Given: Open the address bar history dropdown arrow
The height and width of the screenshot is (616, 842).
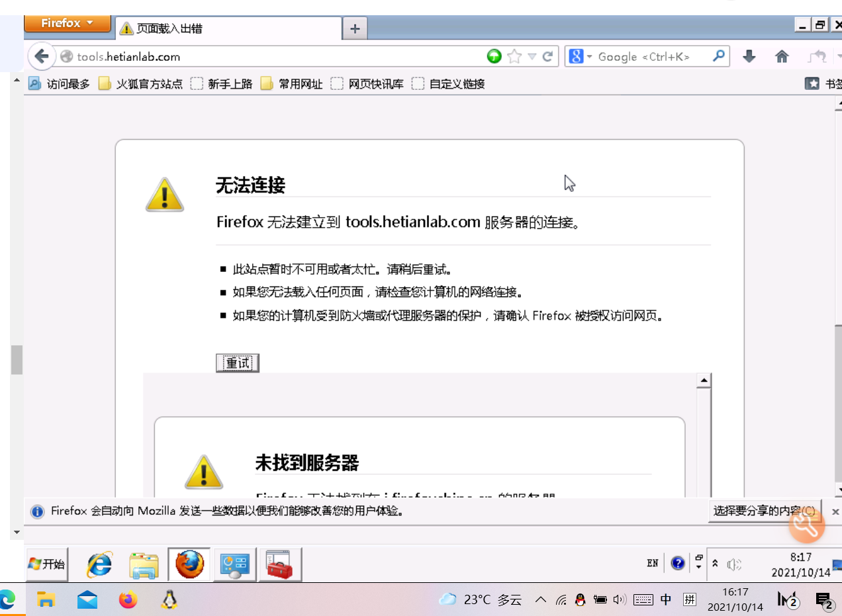Looking at the screenshot, I should click(532, 56).
